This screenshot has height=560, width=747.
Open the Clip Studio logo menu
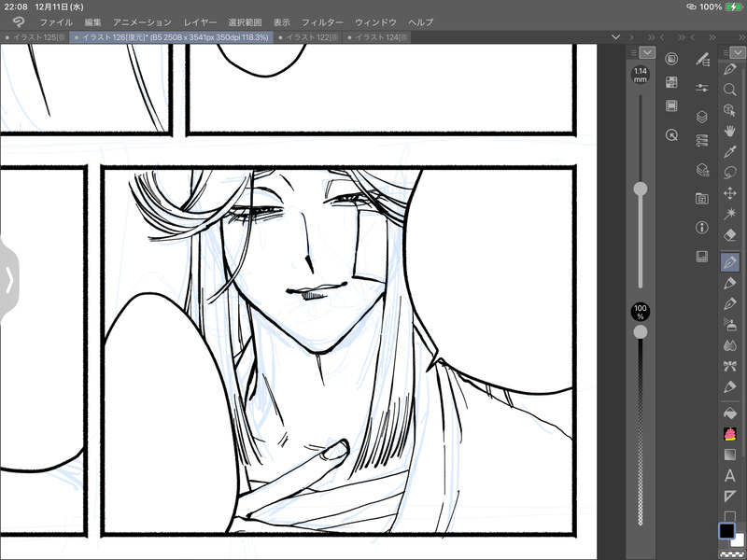pyautogui.click(x=18, y=21)
